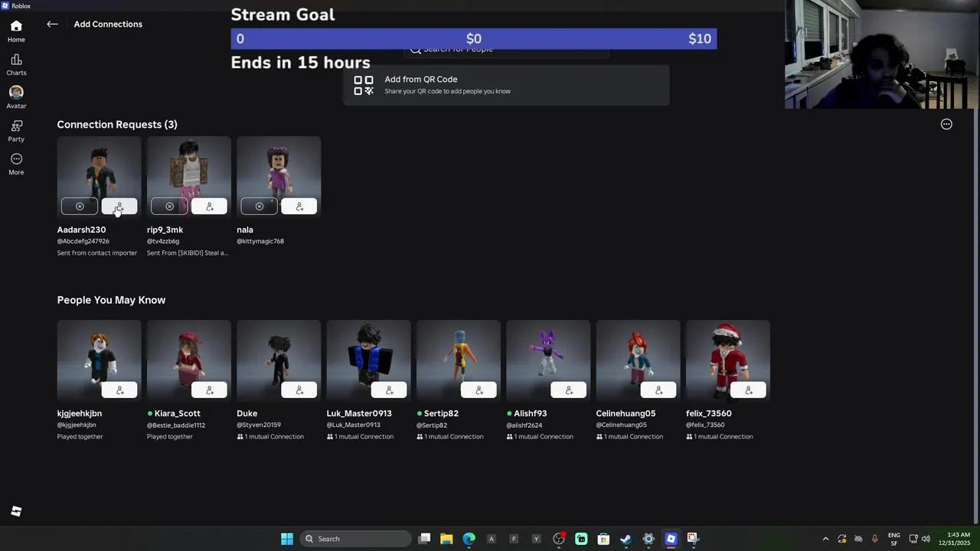This screenshot has width=980, height=551.
Task: Click the Roblox taskbar icon
Action: (x=671, y=539)
